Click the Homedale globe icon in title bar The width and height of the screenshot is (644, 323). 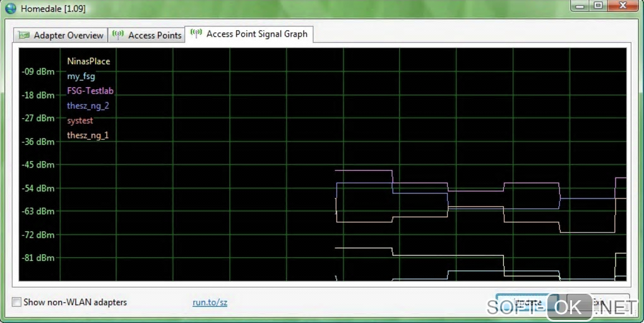coord(10,8)
